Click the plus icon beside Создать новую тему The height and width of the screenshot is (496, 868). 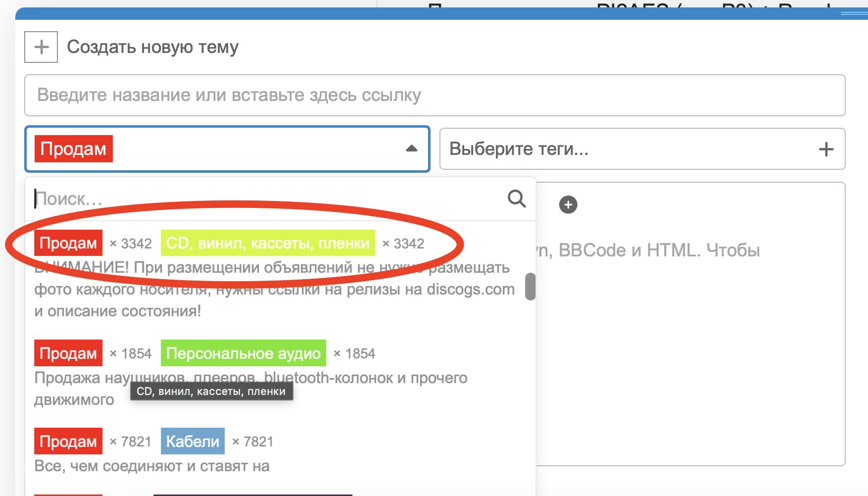(41, 47)
